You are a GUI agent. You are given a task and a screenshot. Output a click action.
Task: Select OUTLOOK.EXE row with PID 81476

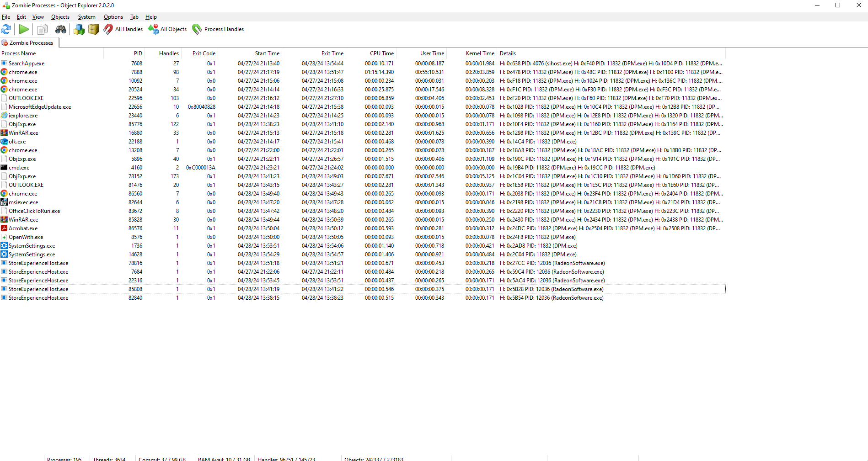click(x=363, y=185)
